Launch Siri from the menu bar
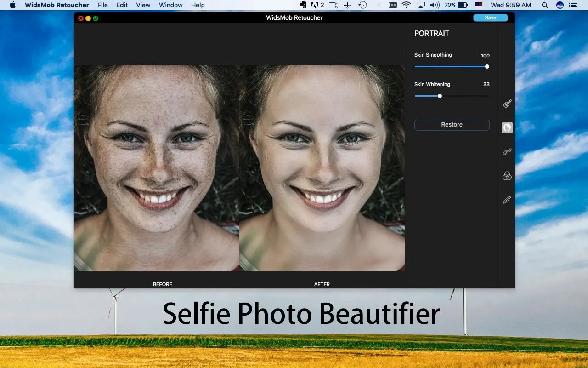 pyautogui.click(x=560, y=5)
